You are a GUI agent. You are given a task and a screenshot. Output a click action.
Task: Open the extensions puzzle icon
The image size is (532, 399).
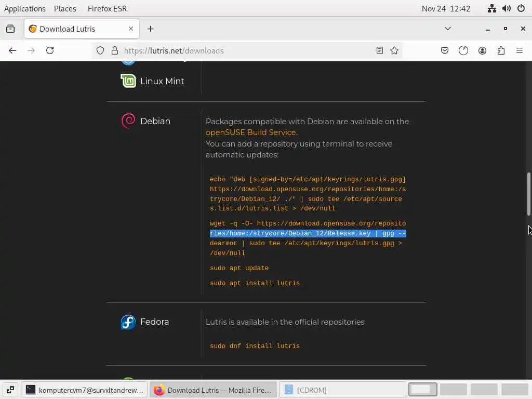pos(501,50)
